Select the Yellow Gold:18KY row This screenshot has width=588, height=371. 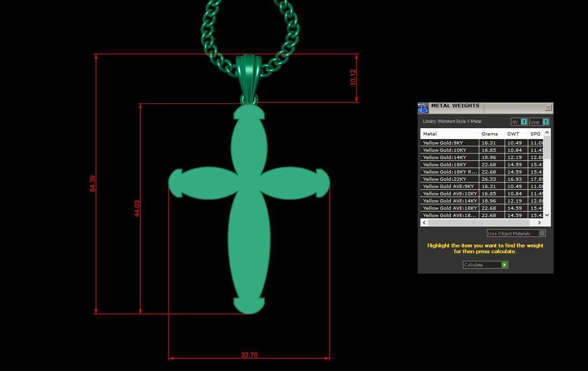coord(482,164)
